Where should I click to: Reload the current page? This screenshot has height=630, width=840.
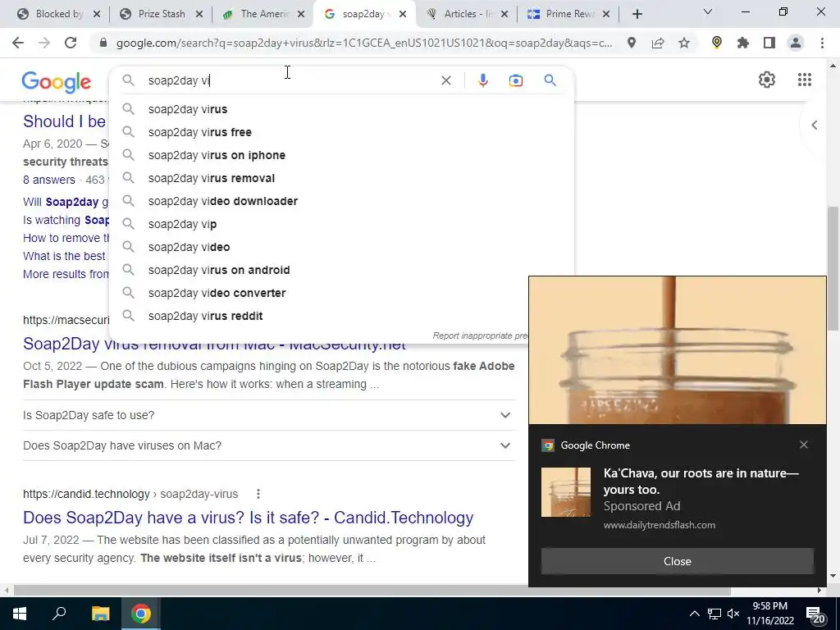tap(71, 43)
